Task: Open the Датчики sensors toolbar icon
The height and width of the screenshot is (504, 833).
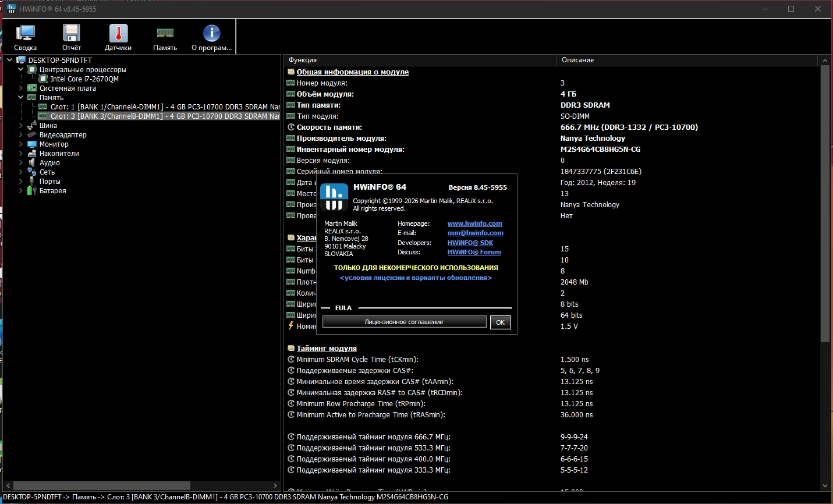Action: (x=118, y=37)
